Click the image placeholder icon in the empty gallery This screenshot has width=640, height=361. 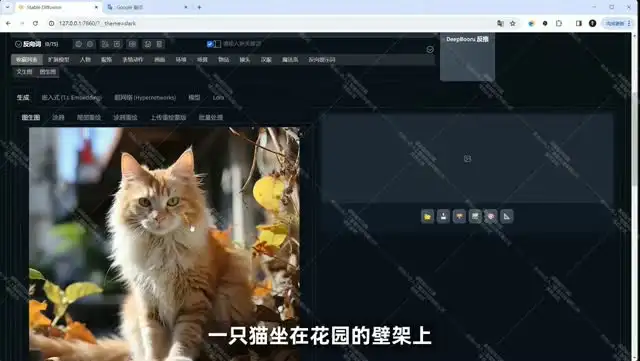click(x=467, y=158)
